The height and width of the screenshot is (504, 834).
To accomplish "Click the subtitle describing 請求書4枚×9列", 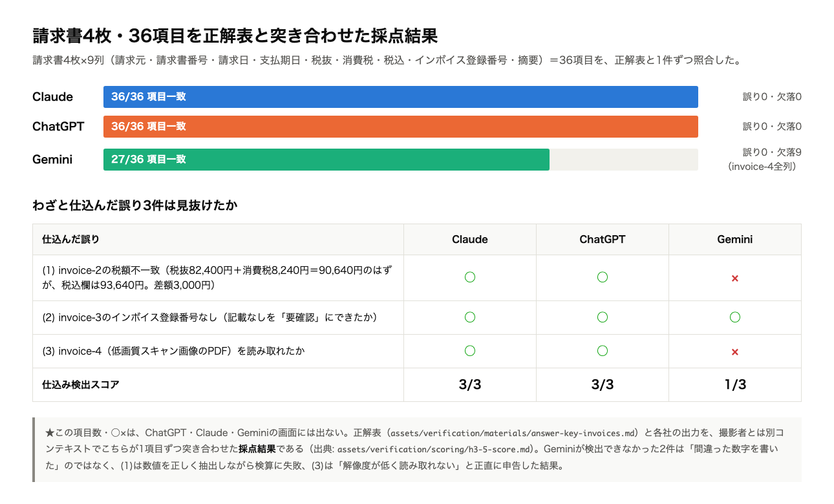I will tap(386, 61).
